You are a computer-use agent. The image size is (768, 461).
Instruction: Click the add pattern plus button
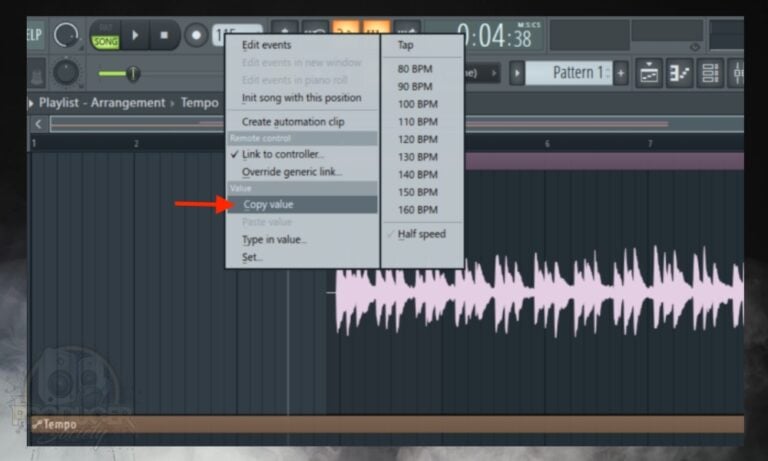pyautogui.click(x=621, y=73)
